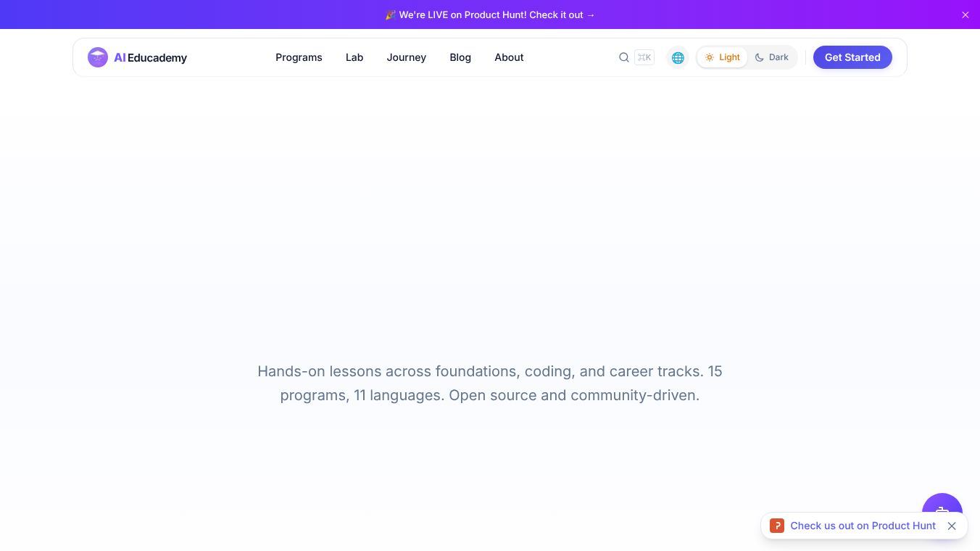The image size is (980, 551).
Task: Keep Light theme selected
Action: coord(722,57)
